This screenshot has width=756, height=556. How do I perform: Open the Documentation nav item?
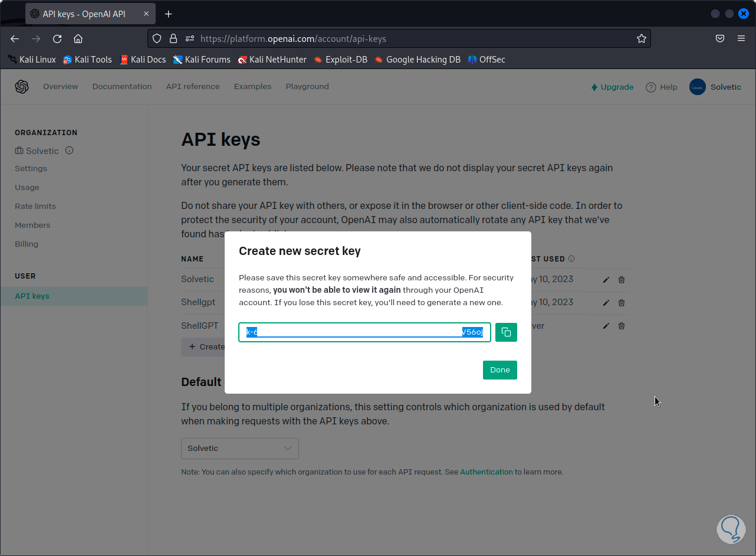[122, 87]
